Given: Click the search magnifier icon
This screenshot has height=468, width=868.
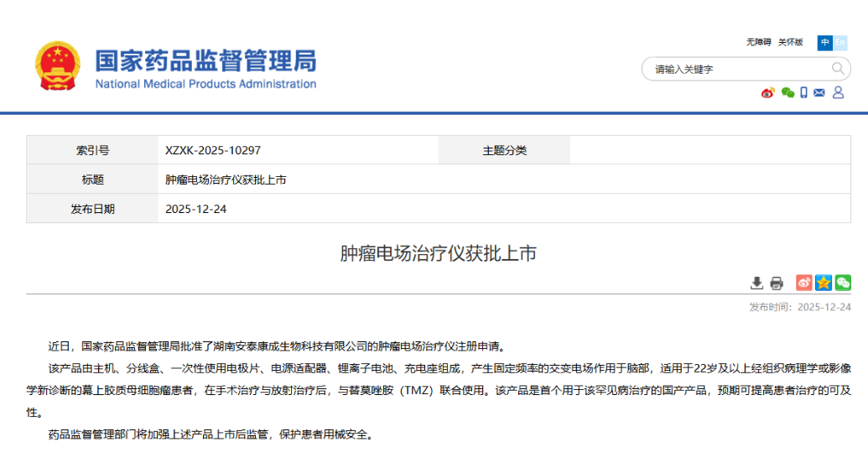Looking at the screenshot, I should 838,69.
